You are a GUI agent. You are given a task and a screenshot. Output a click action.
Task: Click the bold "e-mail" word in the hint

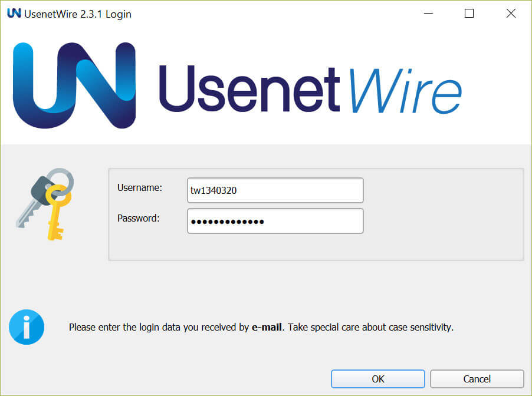pos(266,326)
